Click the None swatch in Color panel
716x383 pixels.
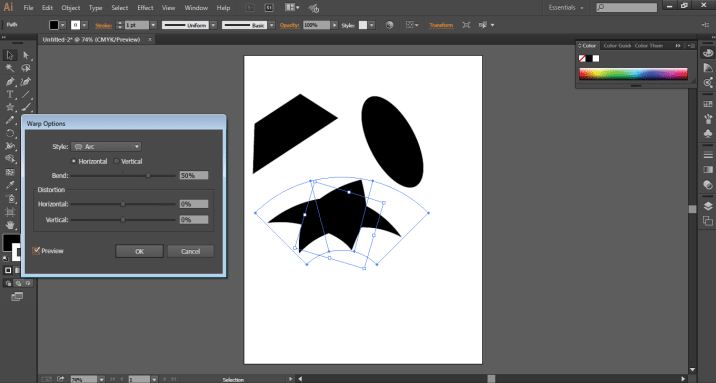coord(582,58)
